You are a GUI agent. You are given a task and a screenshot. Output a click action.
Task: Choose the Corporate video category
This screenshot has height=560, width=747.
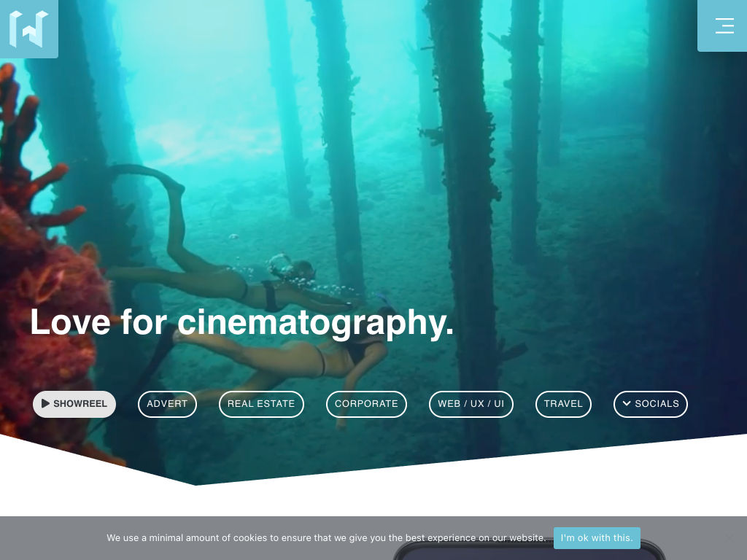tap(366, 404)
